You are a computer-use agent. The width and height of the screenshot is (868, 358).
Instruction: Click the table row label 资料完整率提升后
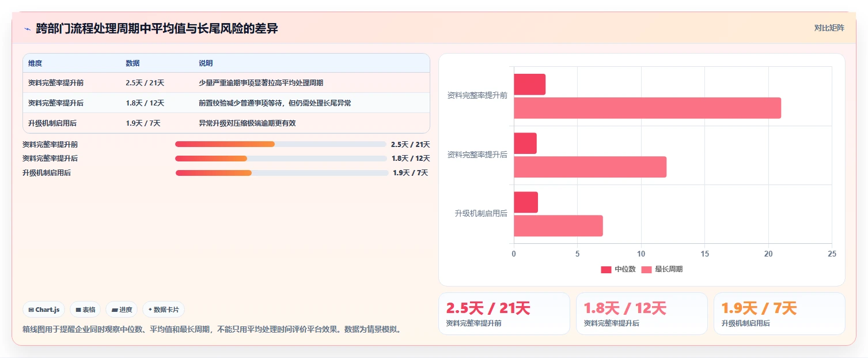(56, 103)
